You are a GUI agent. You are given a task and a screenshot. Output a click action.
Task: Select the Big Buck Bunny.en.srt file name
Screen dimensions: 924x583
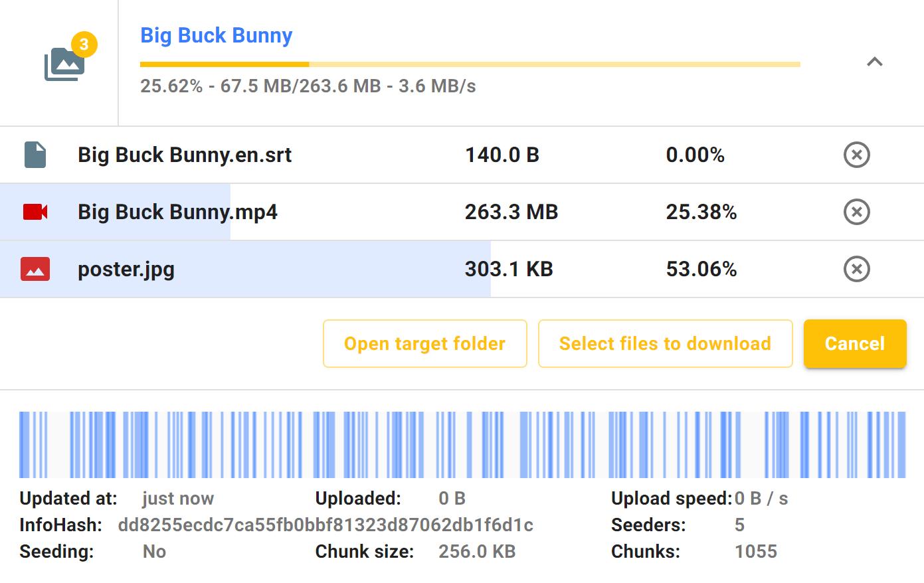pos(185,155)
